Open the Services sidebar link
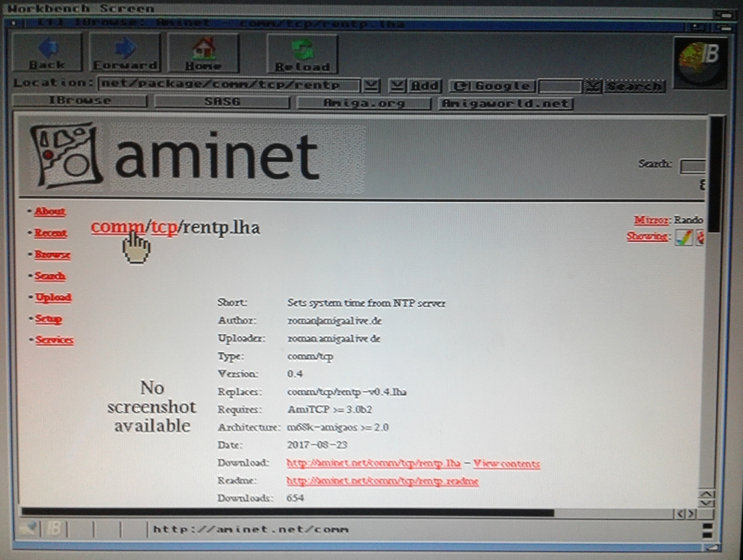 tap(55, 340)
